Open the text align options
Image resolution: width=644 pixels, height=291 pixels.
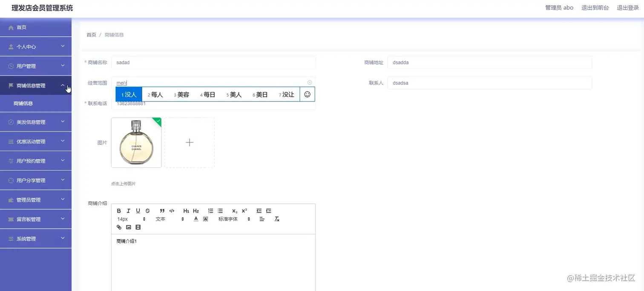coord(262,219)
